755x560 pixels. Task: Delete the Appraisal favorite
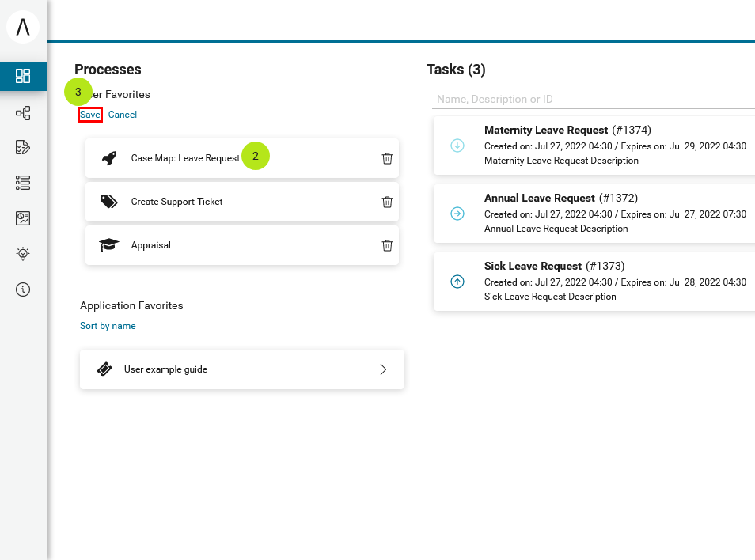click(387, 245)
